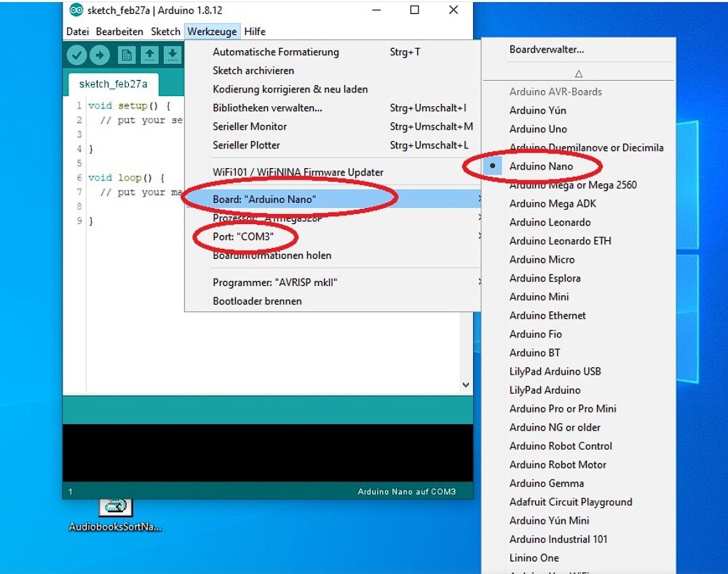Open the Sketch menu
This screenshot has width=728, height=574.
(165, 32)
